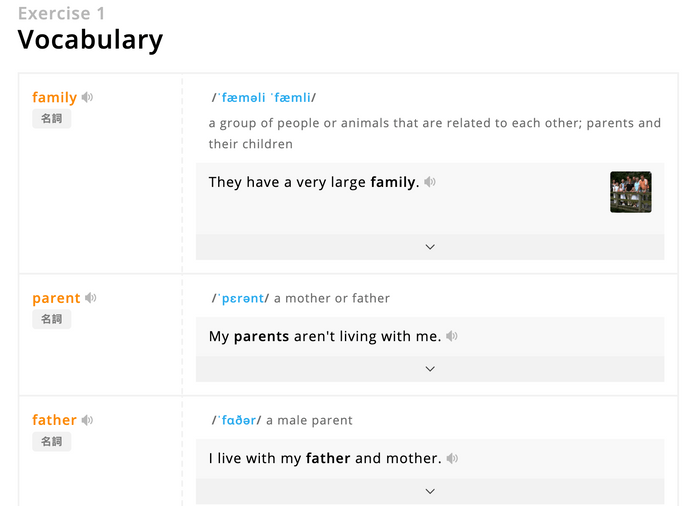Click the "Vocabulary" section heading
Image resolution: width=700 pixels, height=506 pixels.
(90, 40)
